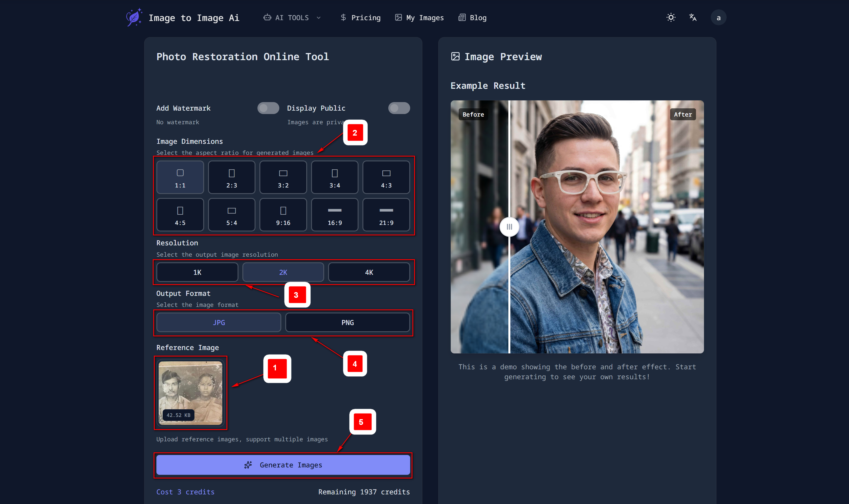This screenshot has width=849, height=504.
Task: Open the user avatar "a" menu
Action: tap(718, 18)
